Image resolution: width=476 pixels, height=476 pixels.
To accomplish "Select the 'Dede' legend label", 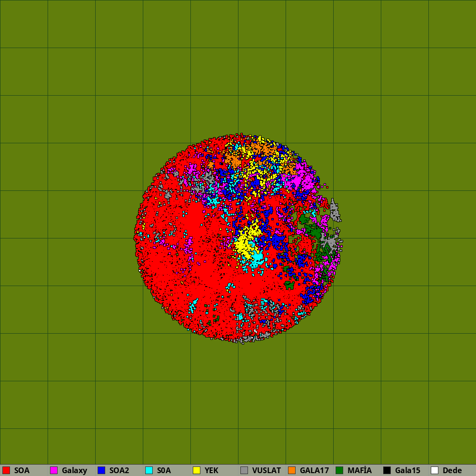I will pos(452,471).
